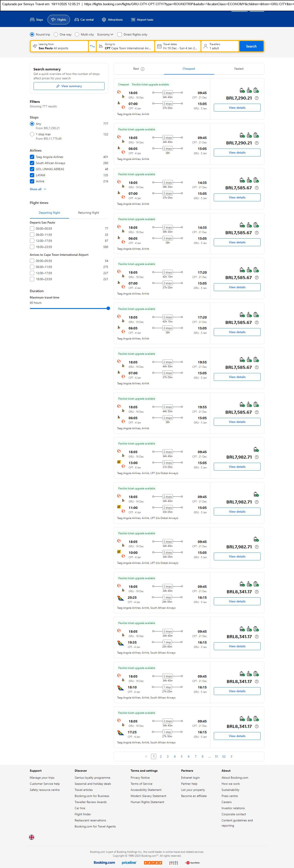The width and height of the screenshot is (294, 868).
Task: Click the help icon next to the BRL7,290.21 cheapest price
Action: click(x=257, y=98)
